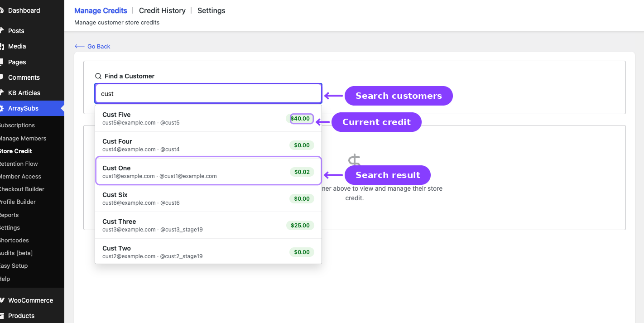Image resolution: width=644 pixels, height=323 pixels.
Task: Open the Manage Members submenu item
Action: (x=23, y=138)
